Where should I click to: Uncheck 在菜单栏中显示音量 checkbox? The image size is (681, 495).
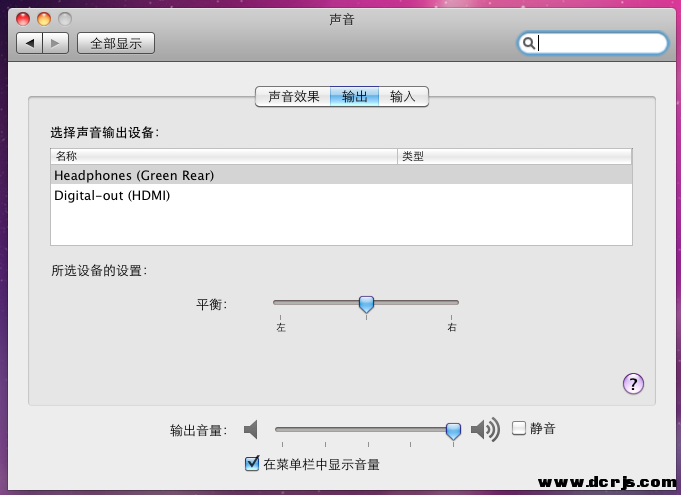252,464
